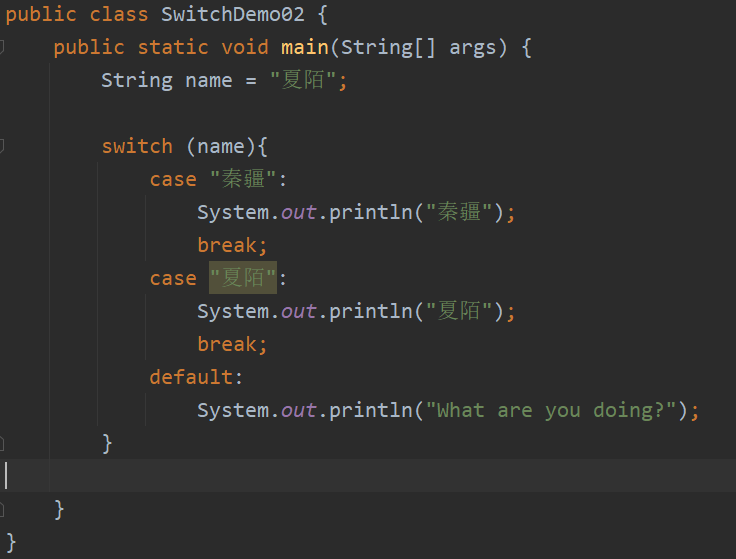Click the out field in default println

pyautogui.click(x=298, y=411)
